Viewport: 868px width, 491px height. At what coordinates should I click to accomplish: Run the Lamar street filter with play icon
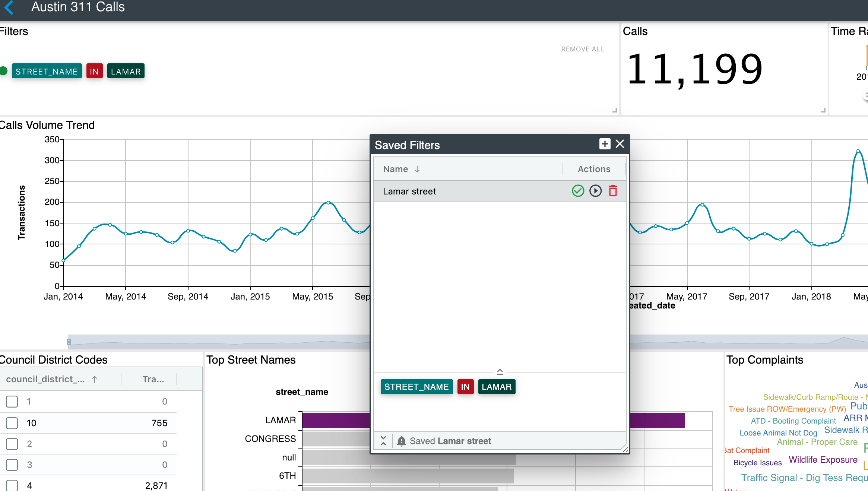tap(595, 191)
